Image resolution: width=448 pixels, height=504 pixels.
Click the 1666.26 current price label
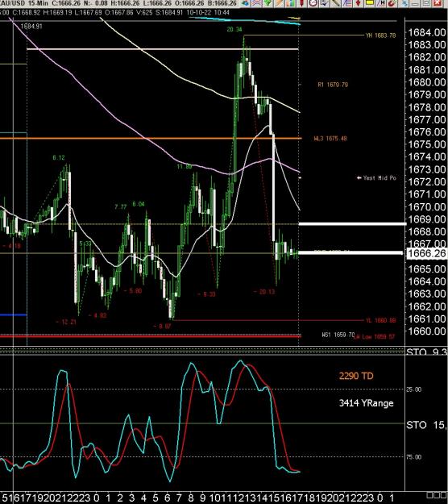tap(427, 253)
